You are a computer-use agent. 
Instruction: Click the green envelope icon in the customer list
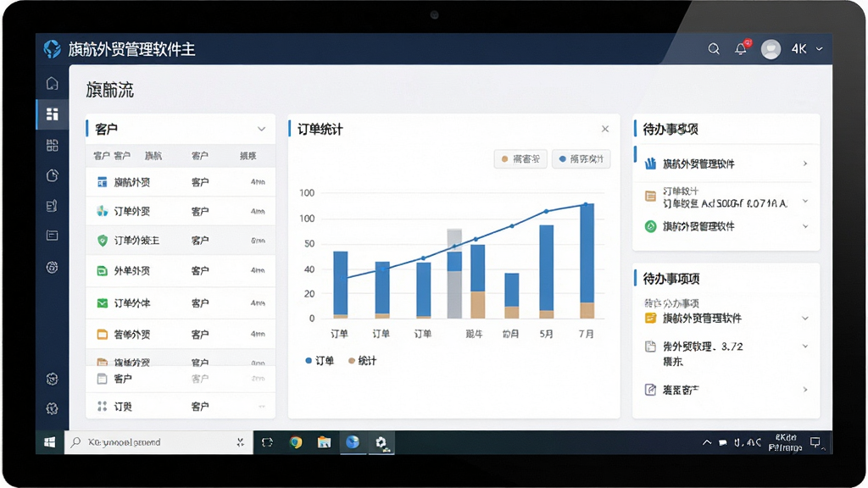pyautogui.click(x=102, y=303)
